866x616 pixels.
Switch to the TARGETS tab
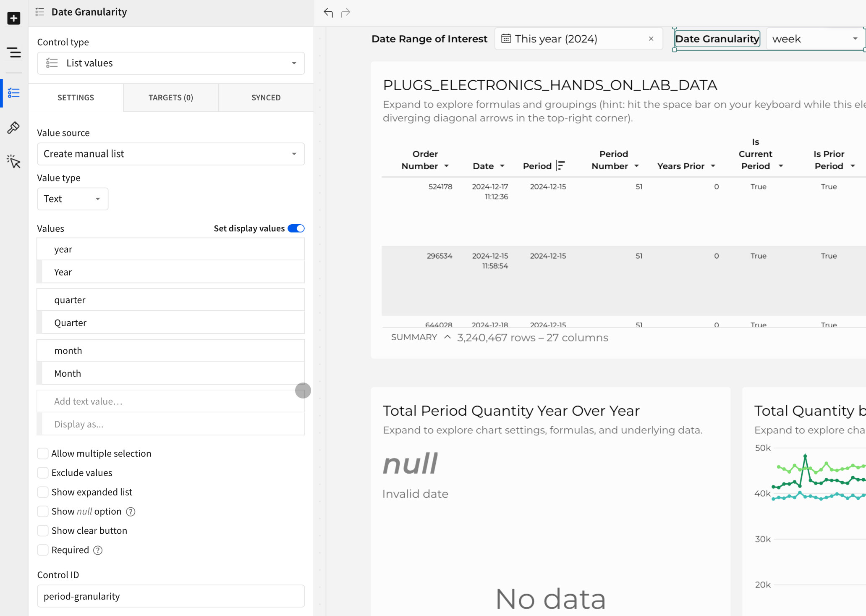(x=170, y=97)
